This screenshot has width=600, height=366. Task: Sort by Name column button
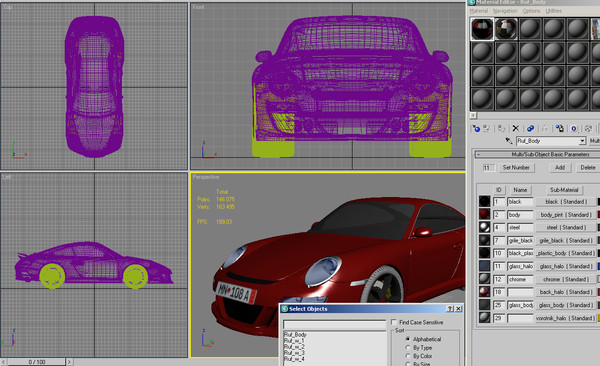[x=520, y=190]
